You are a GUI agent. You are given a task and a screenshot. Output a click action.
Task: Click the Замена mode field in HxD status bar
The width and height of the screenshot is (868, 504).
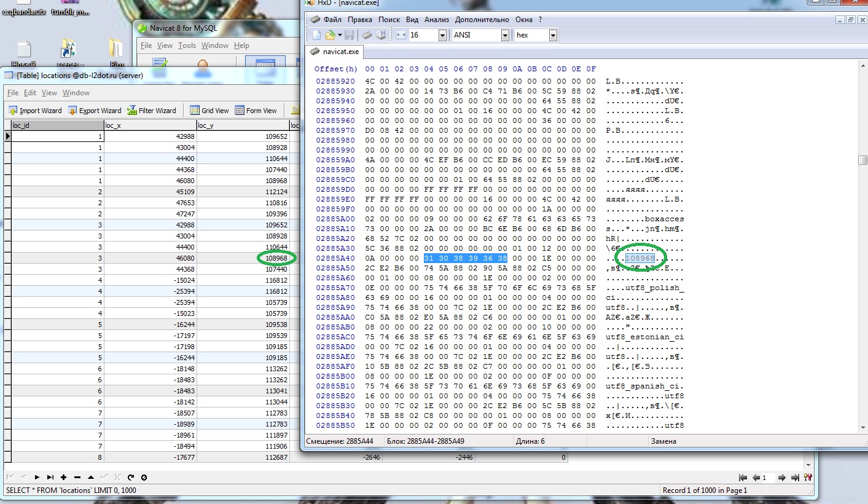click(x=662, y=441)
